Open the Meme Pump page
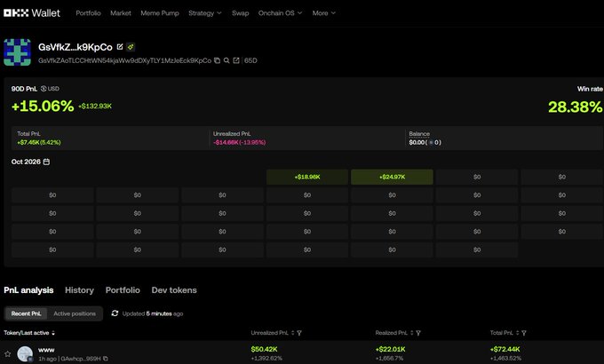This screenshot has height=364, width=604. click(160, 13)
